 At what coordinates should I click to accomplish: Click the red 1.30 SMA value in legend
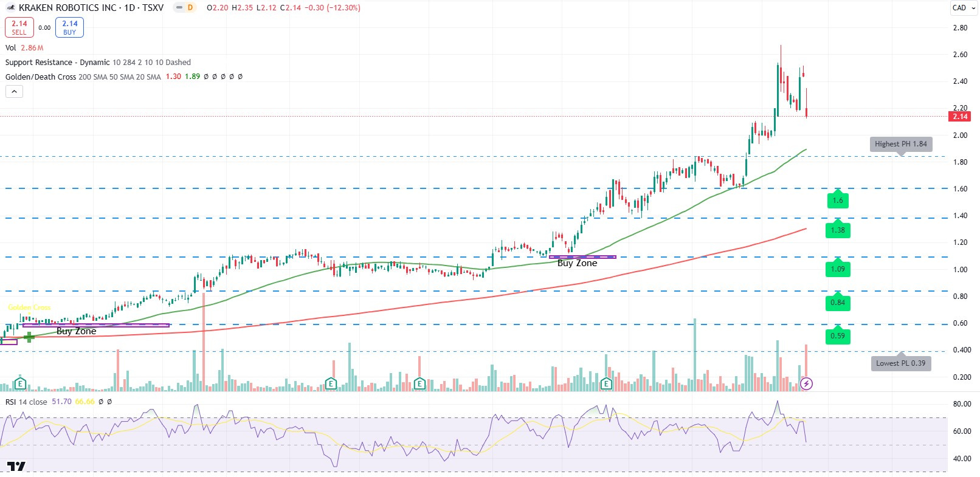pos(173,77)
